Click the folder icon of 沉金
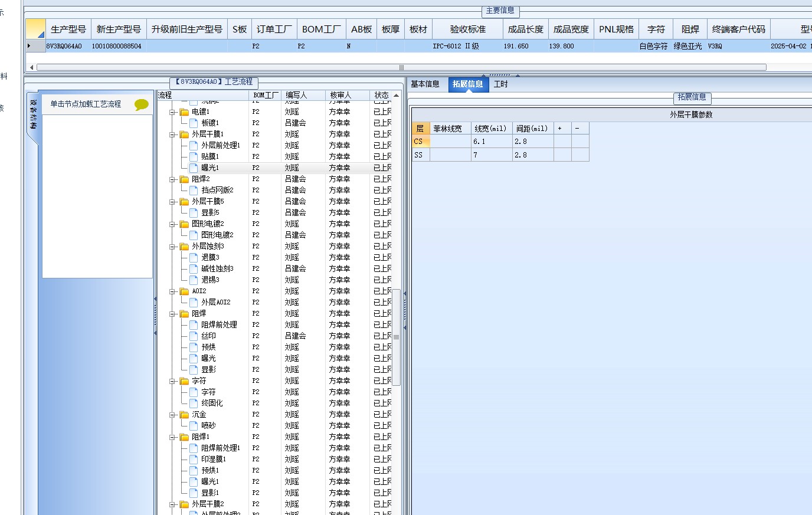Viewport: 812px width, 515px height. [x=184, y=415]
